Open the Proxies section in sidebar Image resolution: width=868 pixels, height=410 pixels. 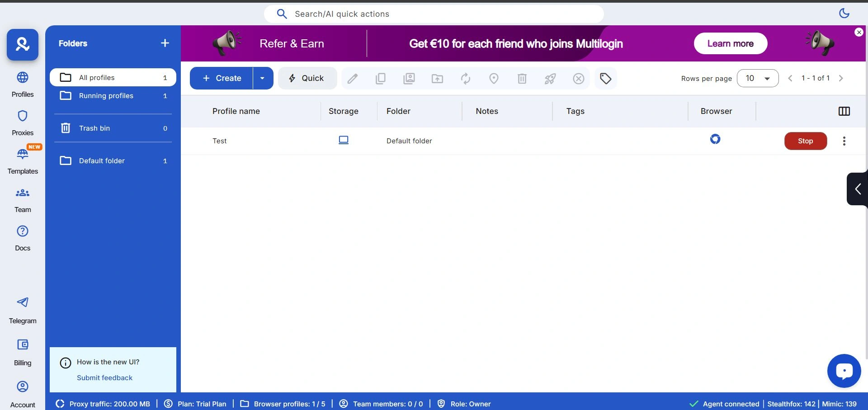pyautogui.click(x=23, y=122)
